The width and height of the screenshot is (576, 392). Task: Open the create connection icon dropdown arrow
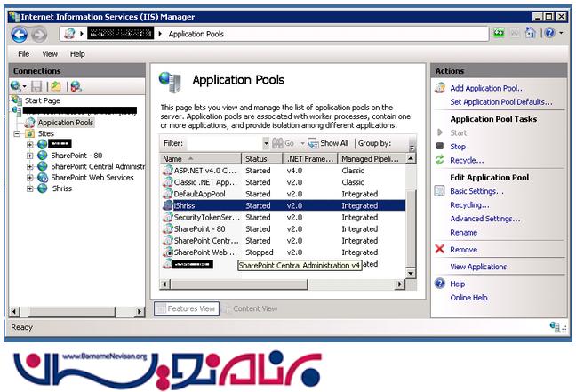click(x=25, y=86)
